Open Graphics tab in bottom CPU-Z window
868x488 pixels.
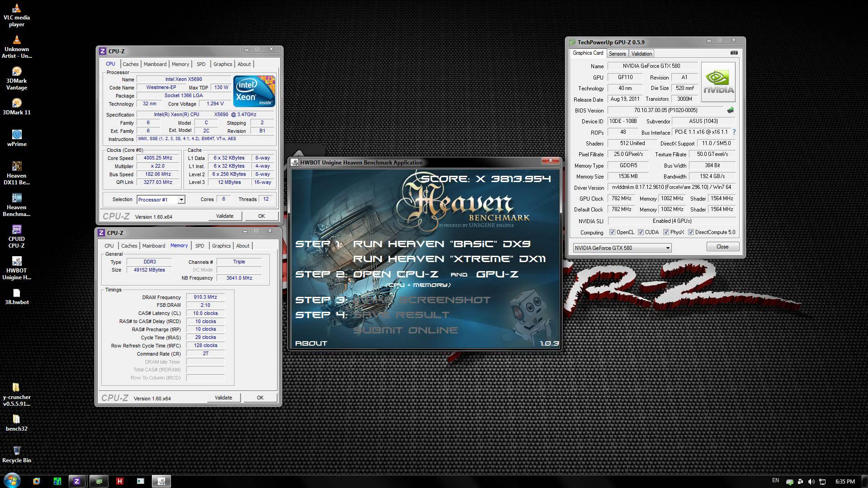222,246
